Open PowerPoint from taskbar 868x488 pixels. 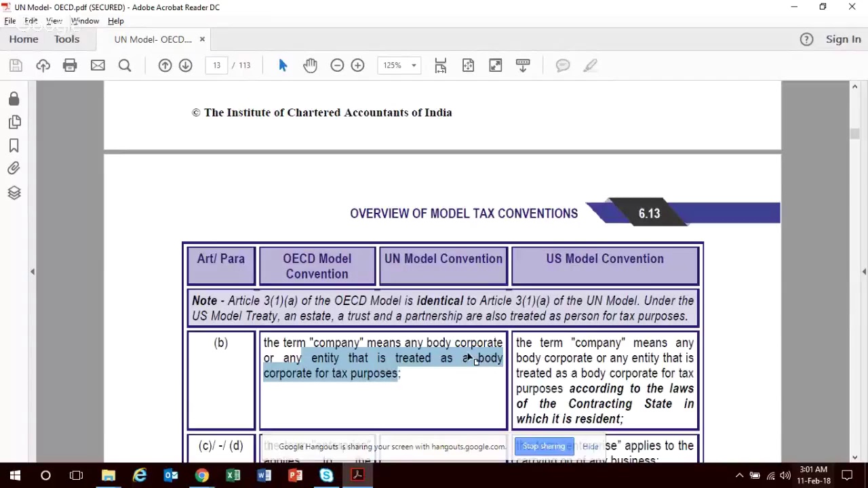point(296,476)
